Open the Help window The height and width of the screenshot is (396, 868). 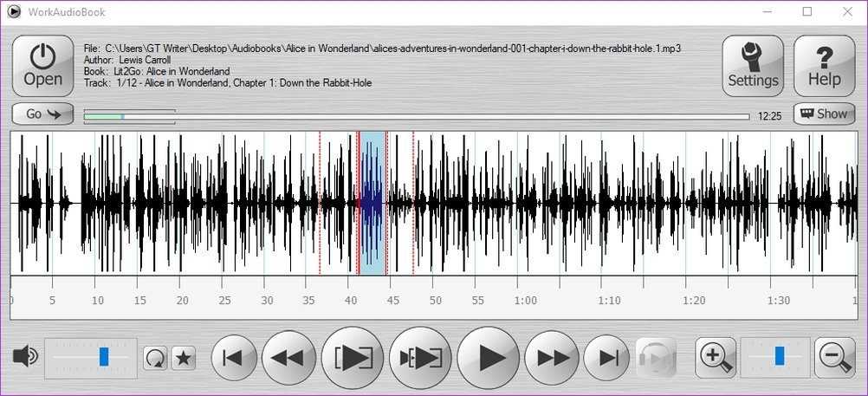coord(824,66)
